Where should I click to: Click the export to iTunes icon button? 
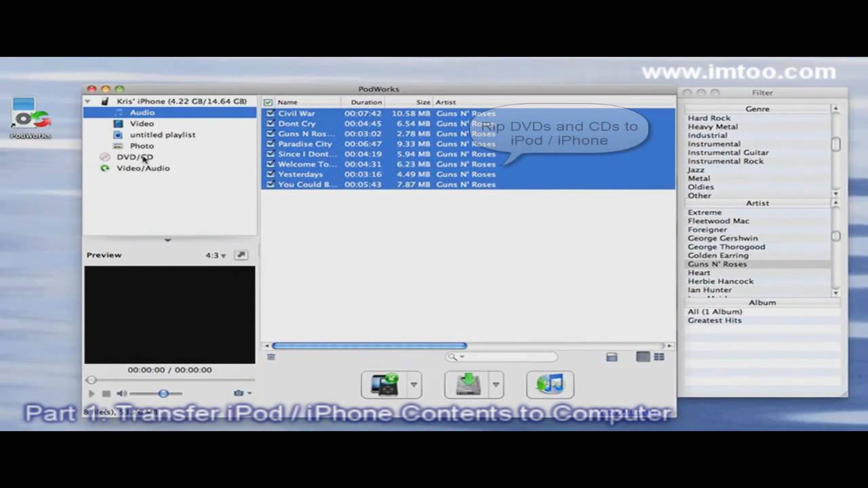(550, 384)
